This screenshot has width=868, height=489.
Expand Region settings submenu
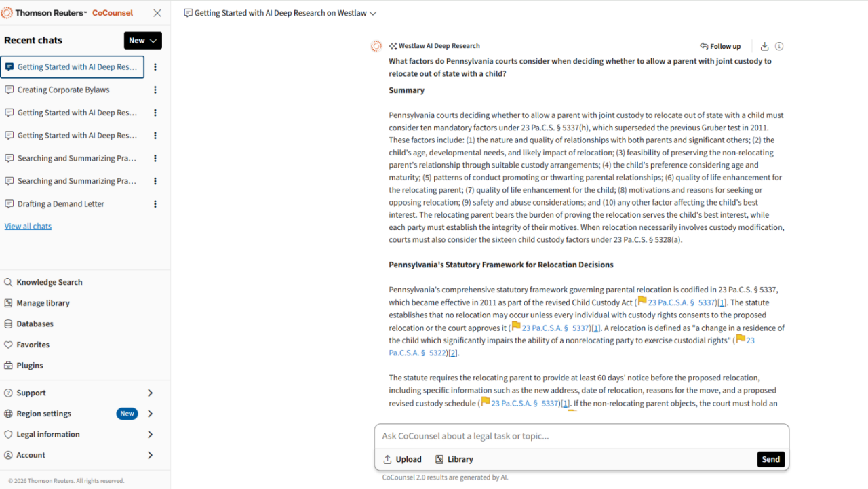150,414
